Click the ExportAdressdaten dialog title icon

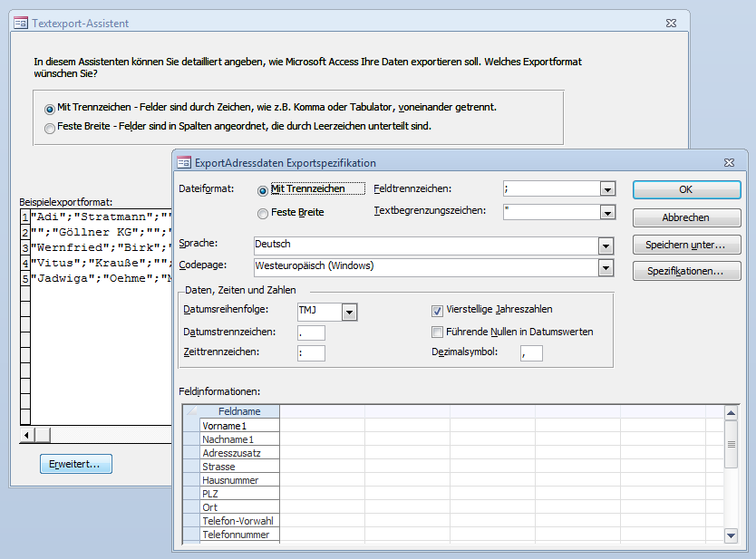click(x=185, y=163)
